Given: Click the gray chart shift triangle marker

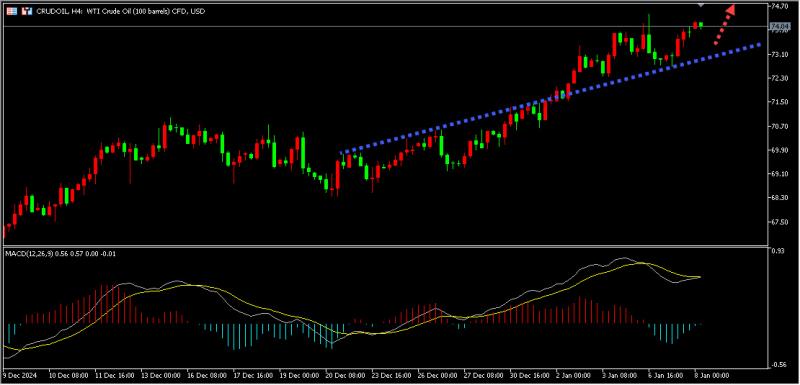Looking at the screenshot, I should tap(701, 5).
